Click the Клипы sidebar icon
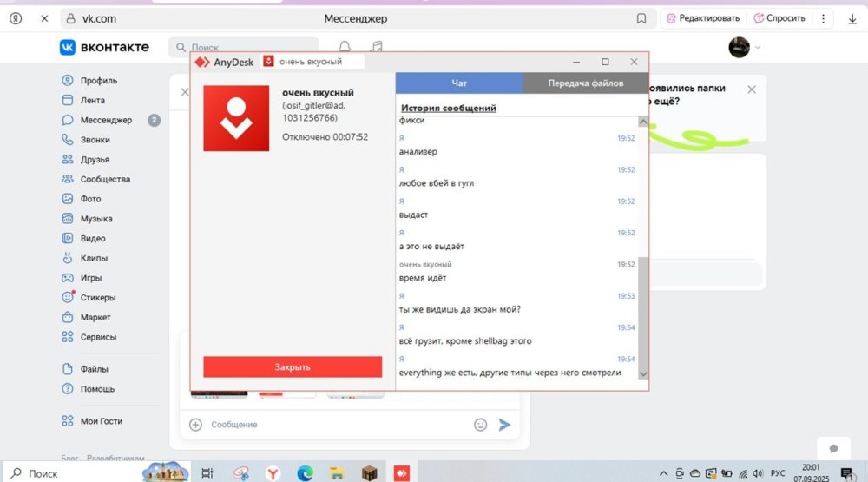 tap(68, 258)
